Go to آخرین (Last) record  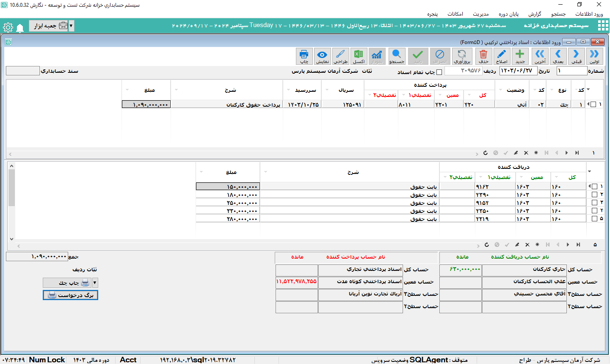[540, 56]
